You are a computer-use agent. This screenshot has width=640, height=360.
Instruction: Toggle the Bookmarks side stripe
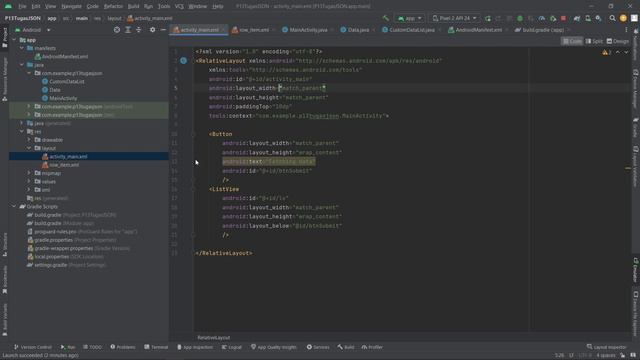point(4,280)
